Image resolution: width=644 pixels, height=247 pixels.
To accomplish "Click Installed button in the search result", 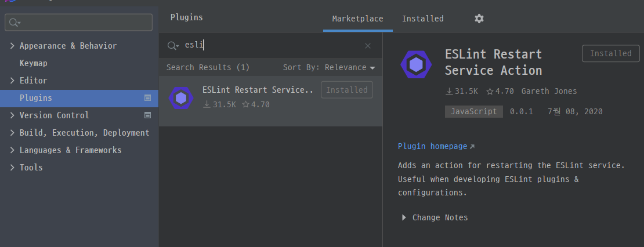I will click(x=346, y=90).
